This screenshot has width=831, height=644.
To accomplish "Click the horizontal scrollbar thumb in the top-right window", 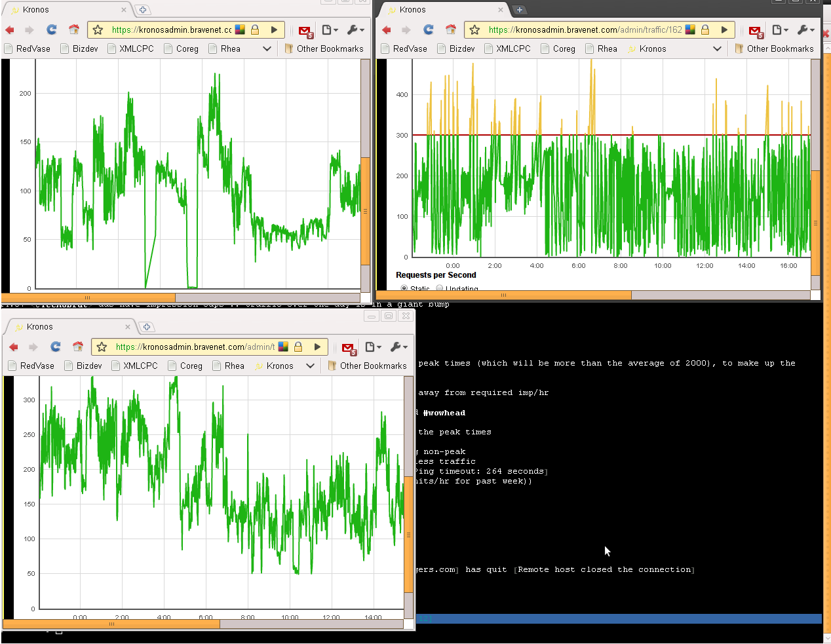I will click(503, 295).
